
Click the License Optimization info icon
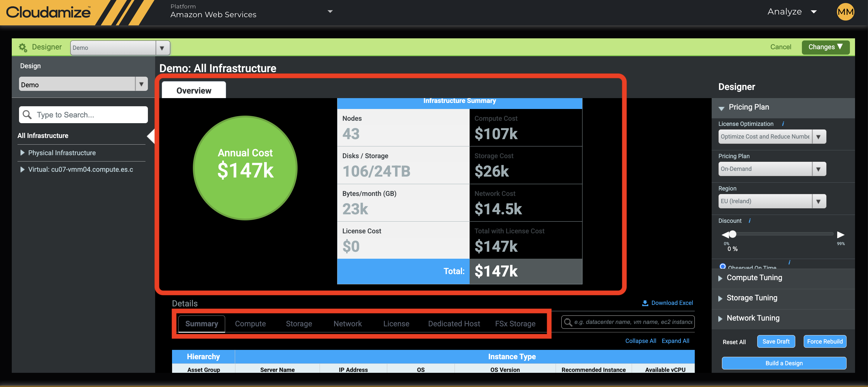point(783,124)
